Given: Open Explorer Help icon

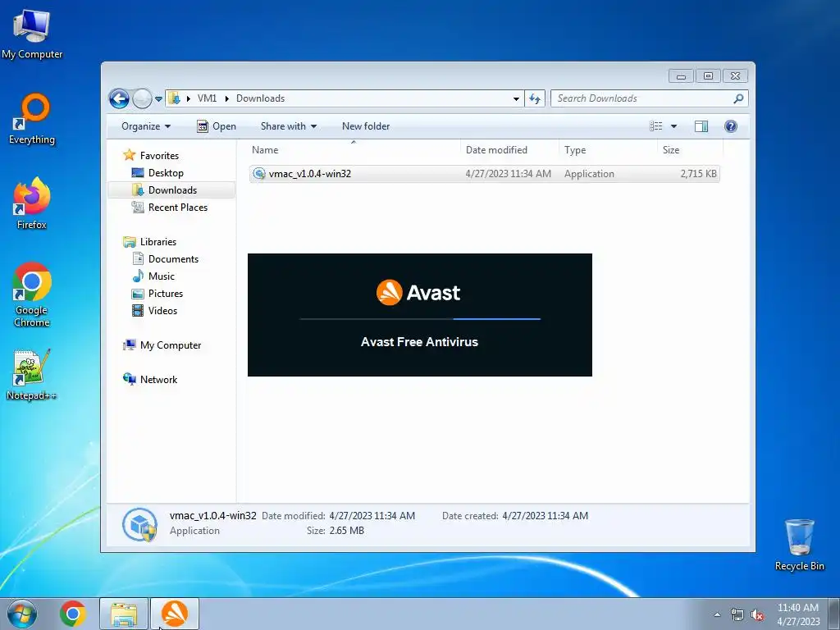Looking at the screenshot, I should [x=731, y=126].
